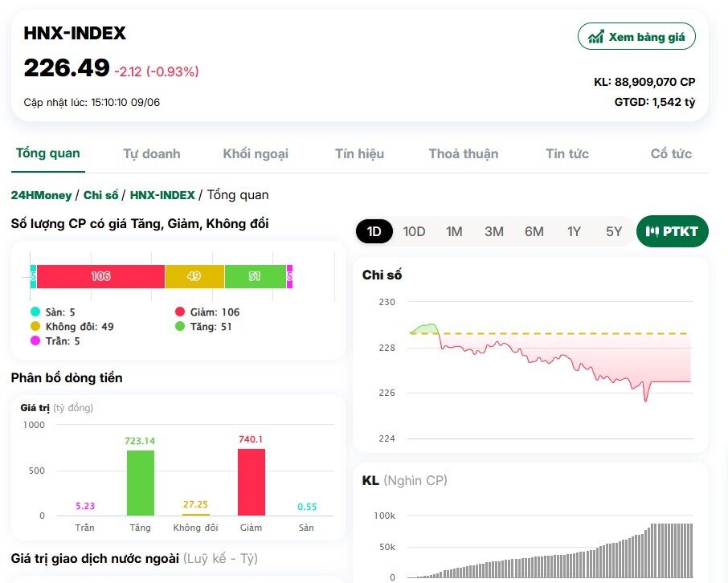Select the 5Y chart range
Image resolution: width=728 pixels, height=583 pixels.
tap(614, 231)
